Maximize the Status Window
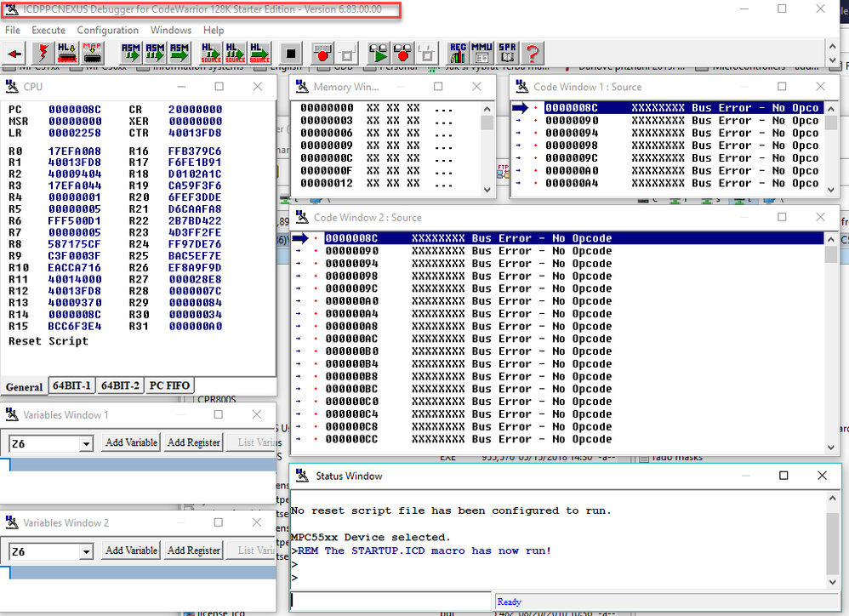849x616 pixels. (x=783, y=476)
